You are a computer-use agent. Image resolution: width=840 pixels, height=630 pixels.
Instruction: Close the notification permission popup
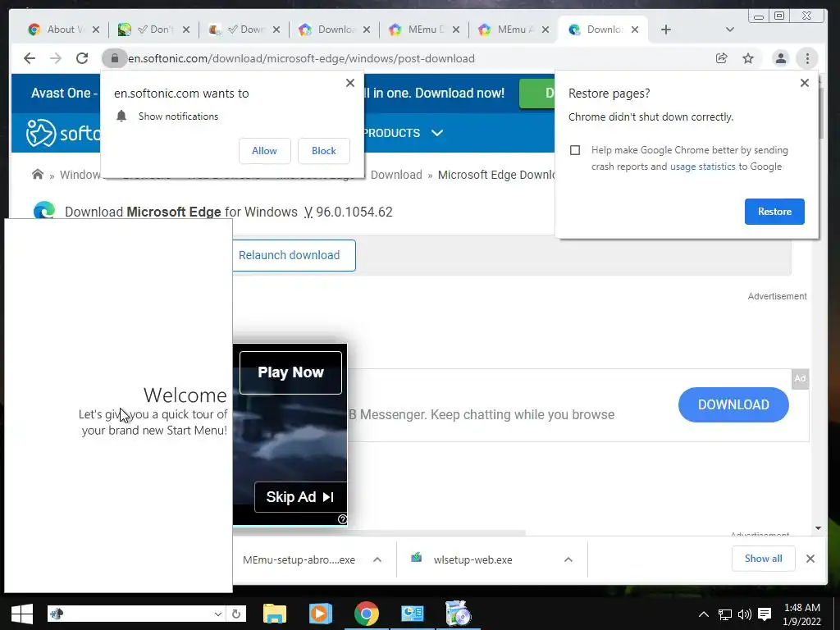coord(350,83)
